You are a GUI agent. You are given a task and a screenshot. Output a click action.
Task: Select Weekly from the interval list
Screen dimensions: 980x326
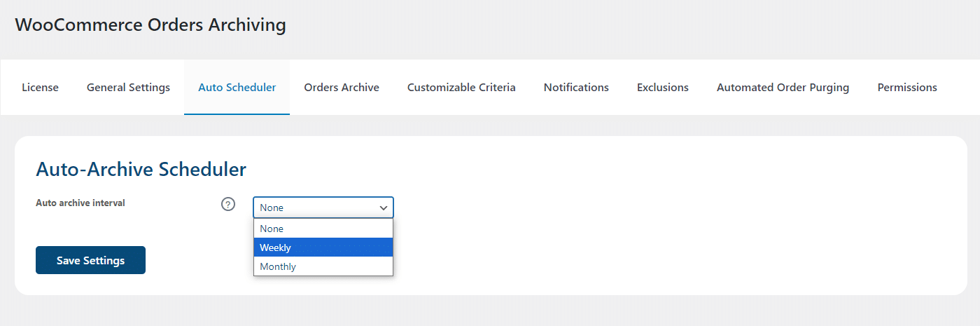323,247
